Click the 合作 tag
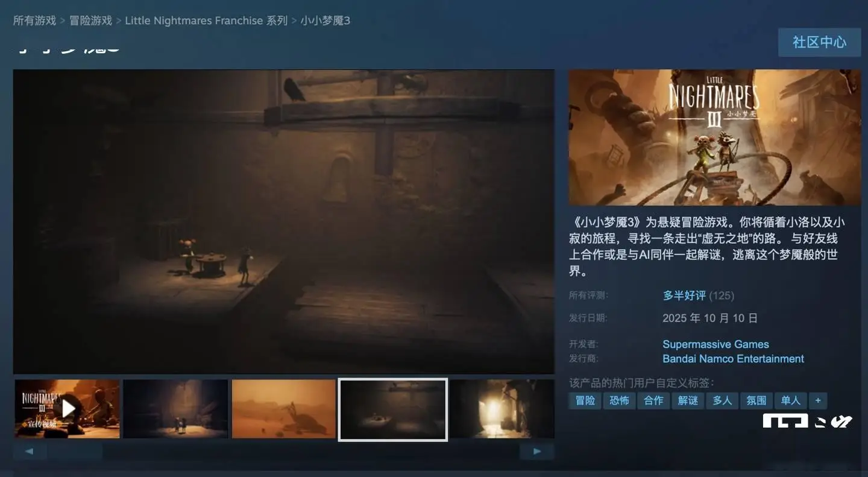This screenshot has height=477, width=868. (x=653, y=400)
